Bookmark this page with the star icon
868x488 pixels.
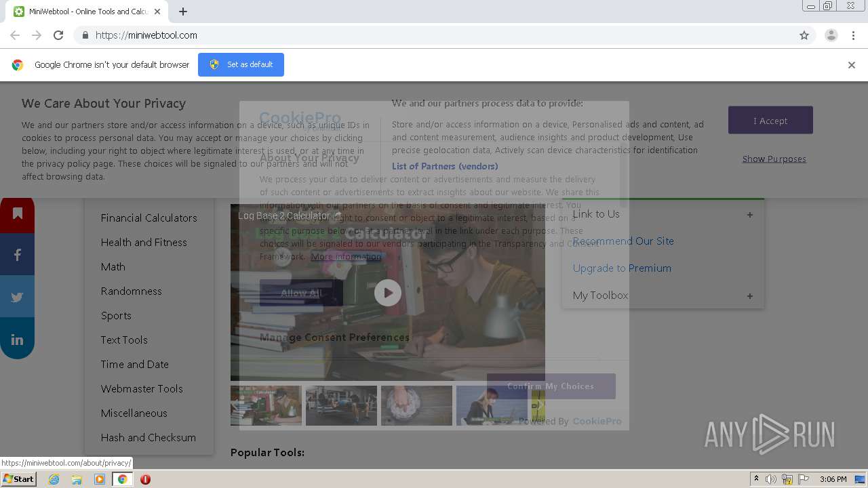point(804,35)
